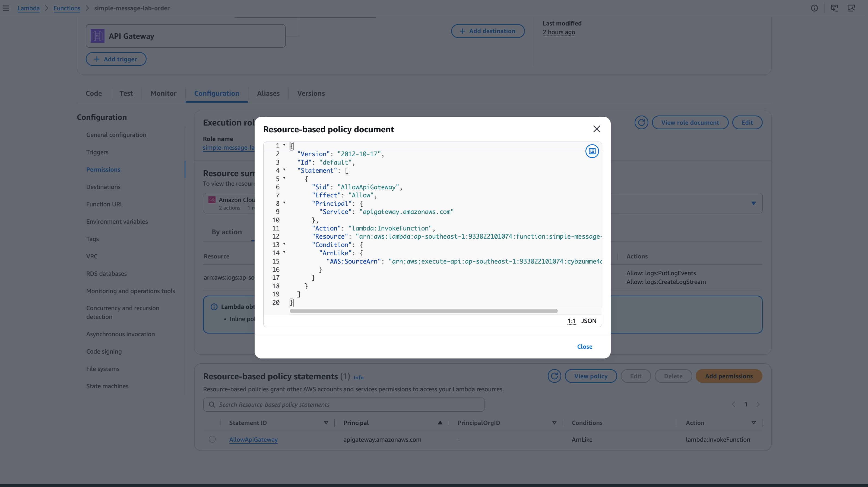Click View role document button
This screenshot has width=868, height=487.
click(690, 123)
